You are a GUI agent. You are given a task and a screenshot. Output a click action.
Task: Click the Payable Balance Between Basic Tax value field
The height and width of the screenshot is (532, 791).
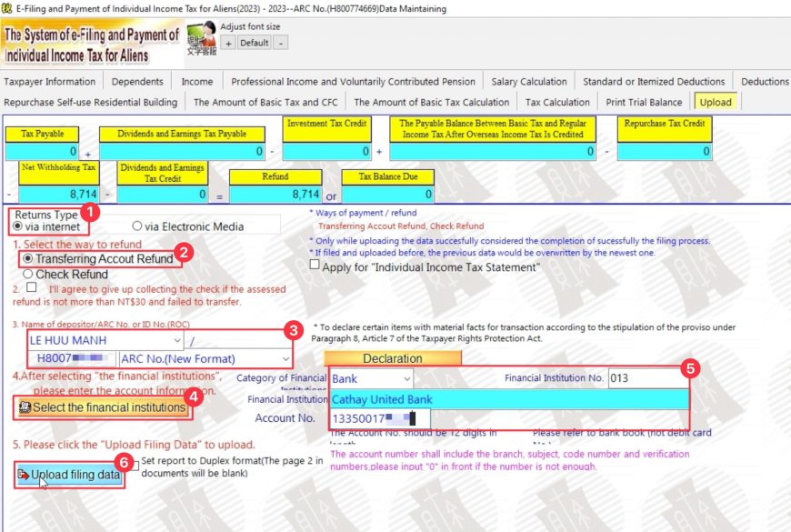(x=493, y=152)
